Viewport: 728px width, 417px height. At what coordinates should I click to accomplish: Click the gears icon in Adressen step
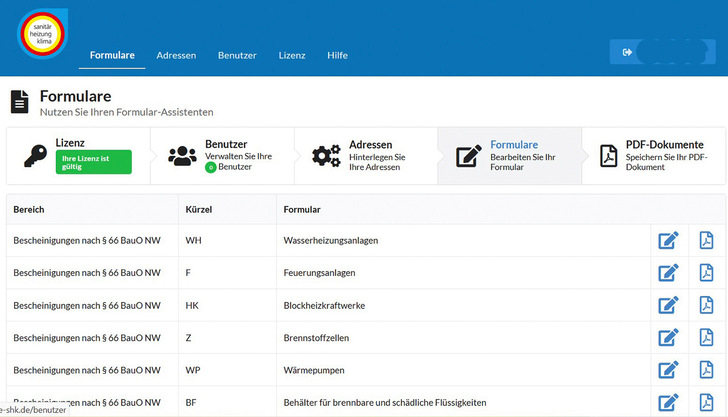tap(326, 156)
